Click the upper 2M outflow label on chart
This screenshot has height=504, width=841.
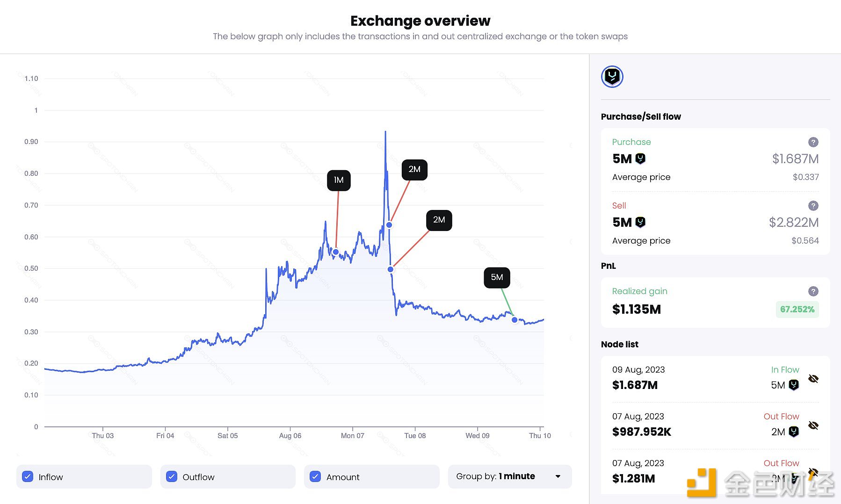tap(414, 169)
